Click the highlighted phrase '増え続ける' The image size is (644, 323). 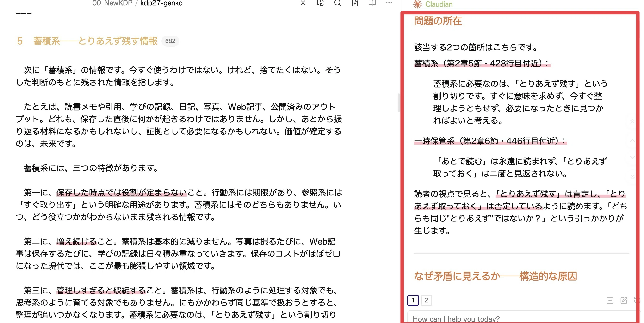[76, 241]
